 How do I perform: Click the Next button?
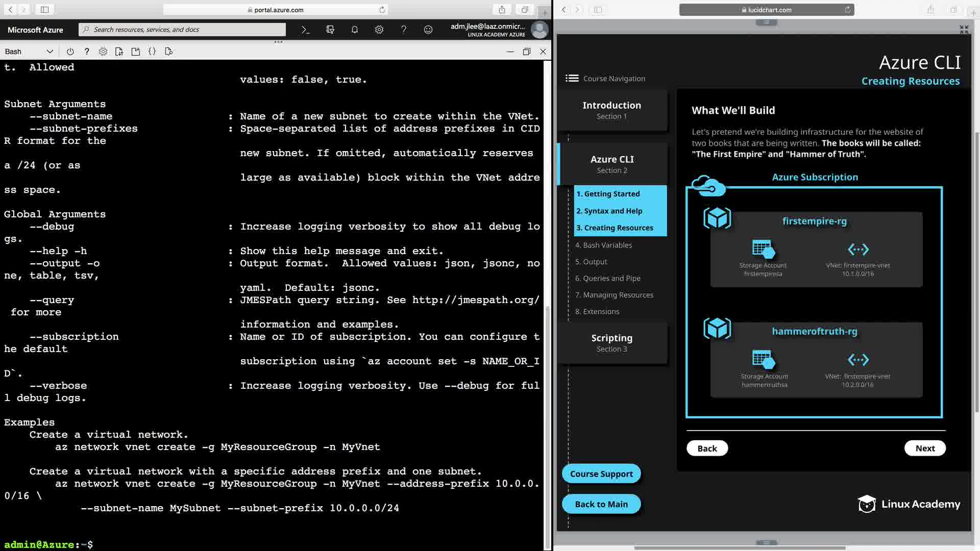(x=924, y=448)
